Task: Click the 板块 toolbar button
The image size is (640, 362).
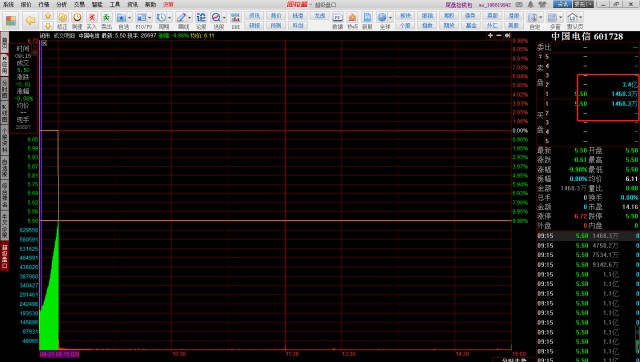Action: [405, 16]
